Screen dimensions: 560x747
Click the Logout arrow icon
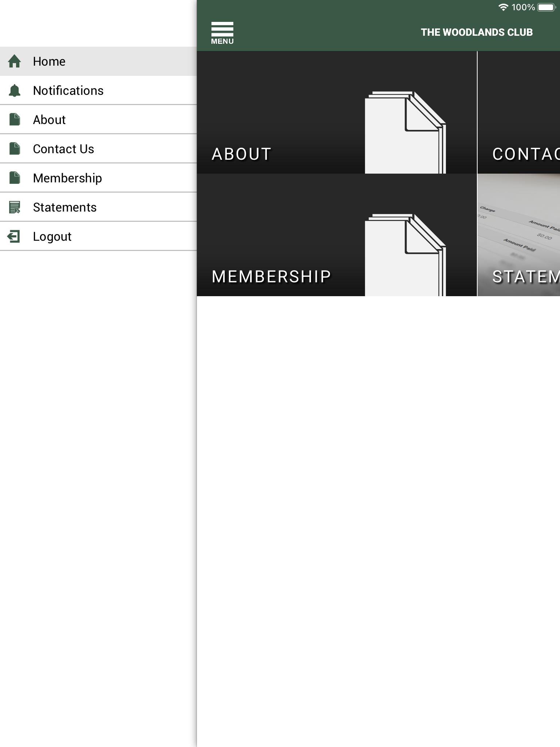pyautogui.click(x=14, y=236)
